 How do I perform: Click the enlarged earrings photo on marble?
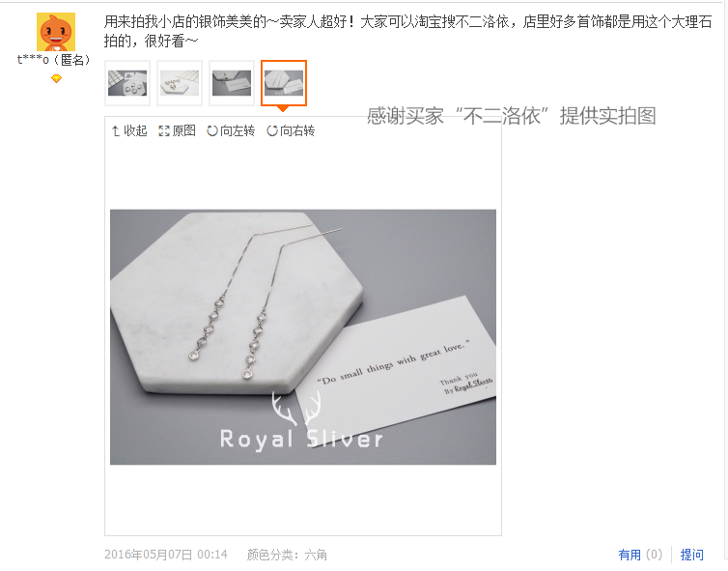pyautogui.click(x=303, y=337)
